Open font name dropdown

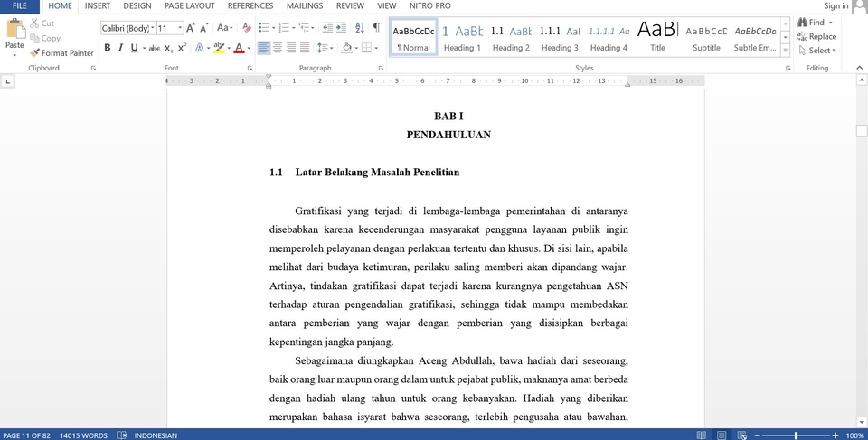click(152, 28)
